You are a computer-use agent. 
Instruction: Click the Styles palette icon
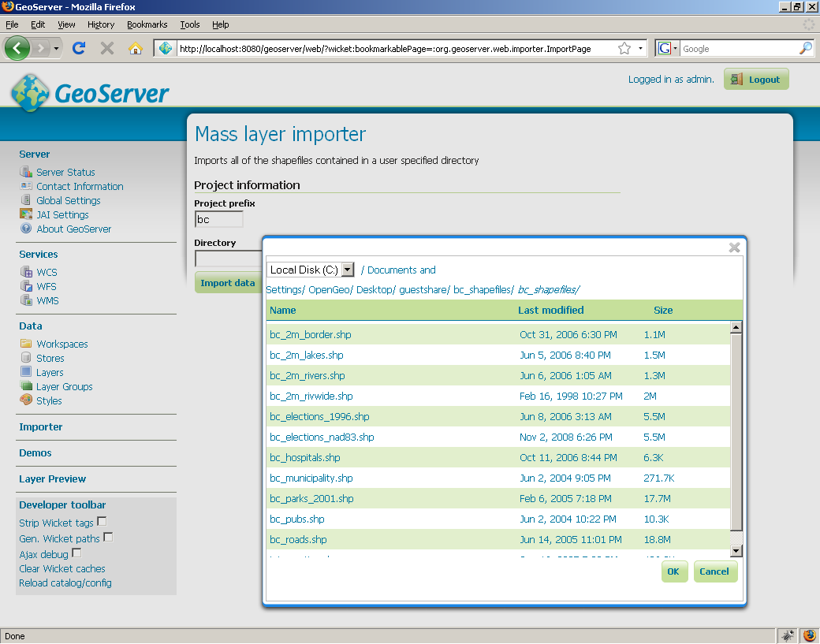[x=26, y=400]
